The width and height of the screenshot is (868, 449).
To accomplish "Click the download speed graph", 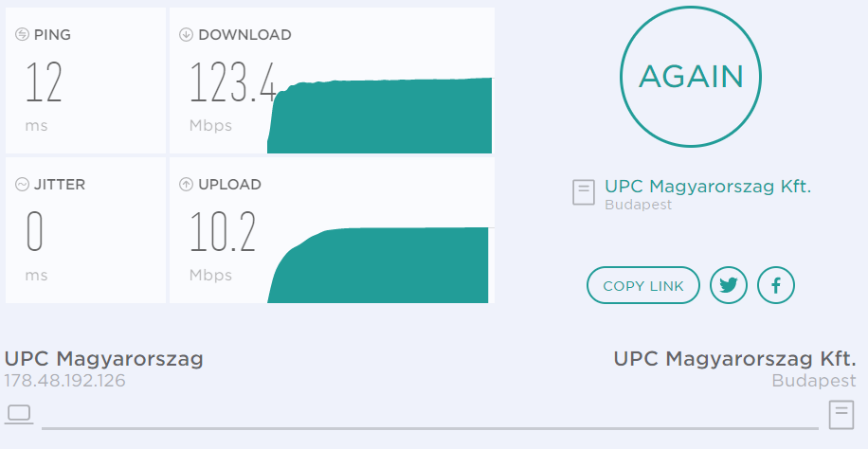I will pyautogui.click(x=380, y=116).
